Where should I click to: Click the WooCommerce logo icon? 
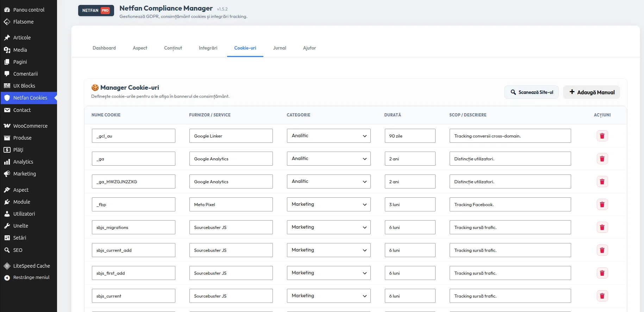click(7, 126)
